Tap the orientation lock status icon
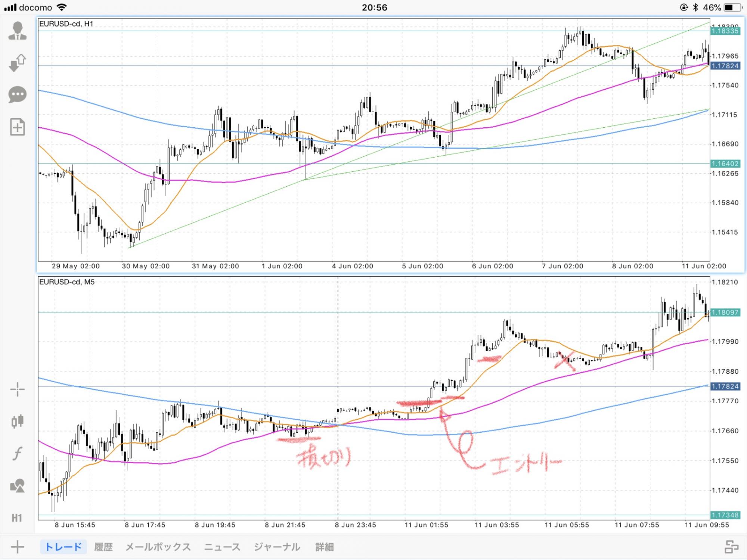The height and width of the screenshot is (560, 747). (x=684, y=7)
